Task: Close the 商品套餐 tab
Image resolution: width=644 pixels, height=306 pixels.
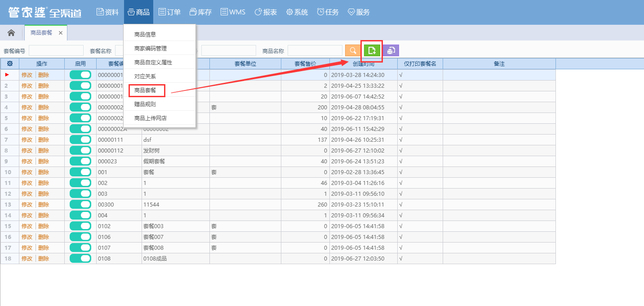Action: [x=60, y=33]
